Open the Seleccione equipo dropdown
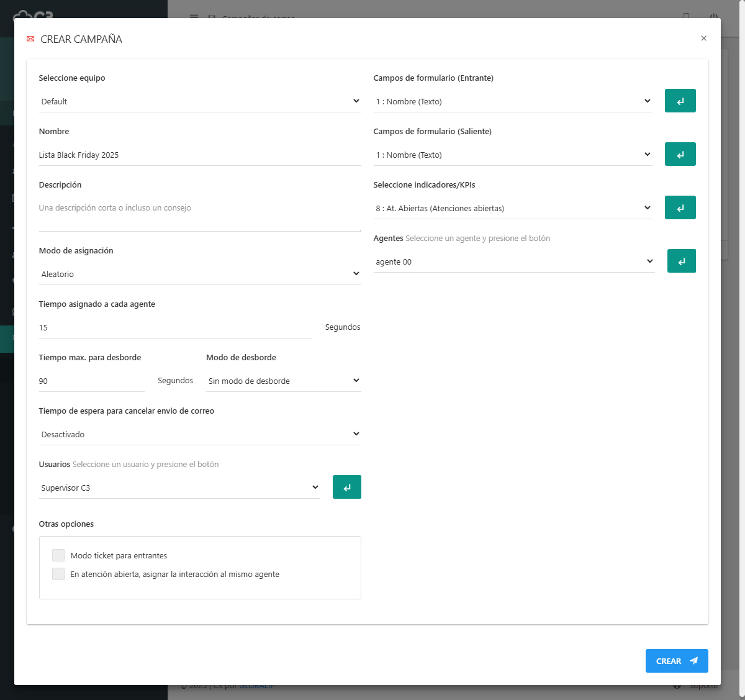 pos(199,101)
